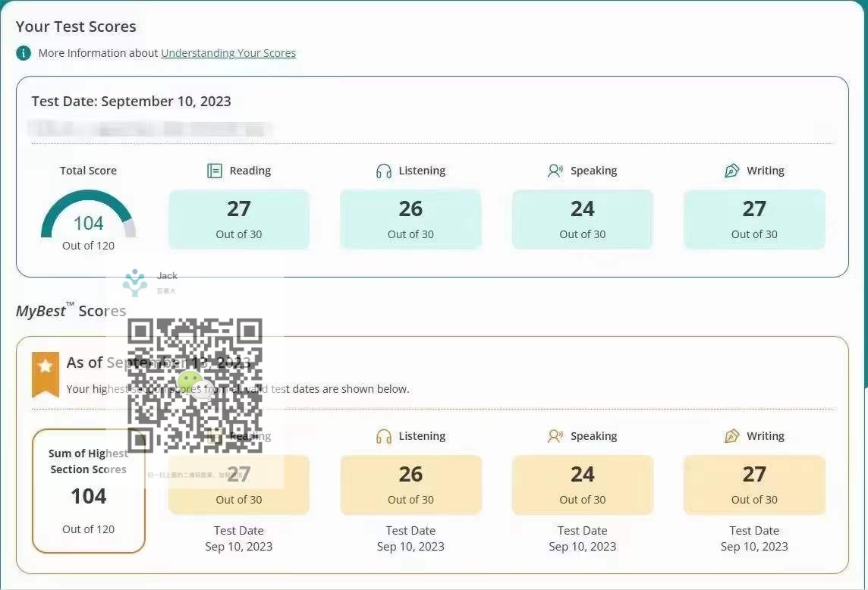
Task: Click the Speaking icon in Test Scores
Action: 555,171
